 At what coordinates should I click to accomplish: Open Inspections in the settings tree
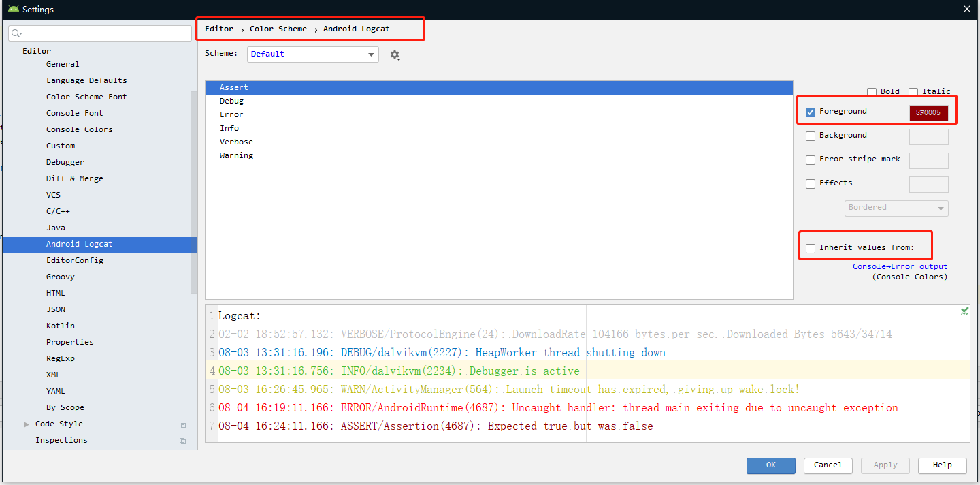coord(61,440)
